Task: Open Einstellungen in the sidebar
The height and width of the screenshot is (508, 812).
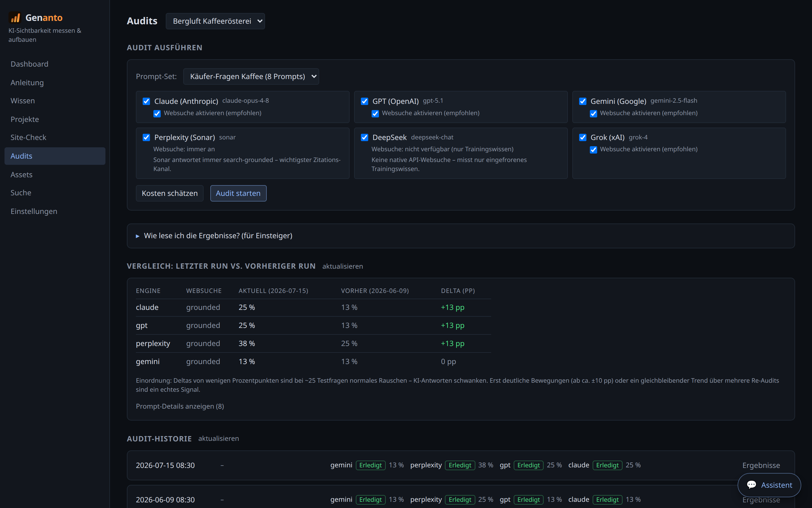Action: tap(55, 211)
